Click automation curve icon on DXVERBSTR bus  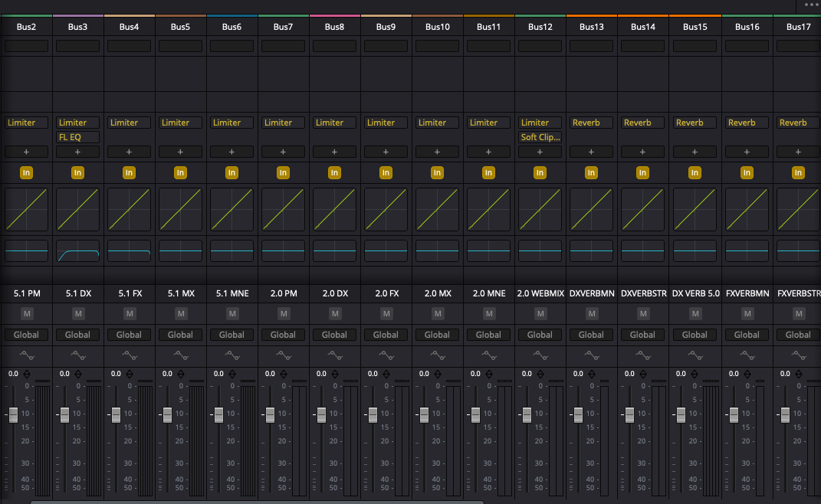642,355
